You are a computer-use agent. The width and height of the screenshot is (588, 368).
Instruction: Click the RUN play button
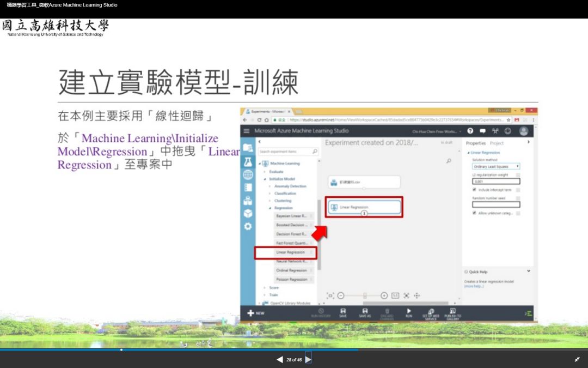coord(409,313)
